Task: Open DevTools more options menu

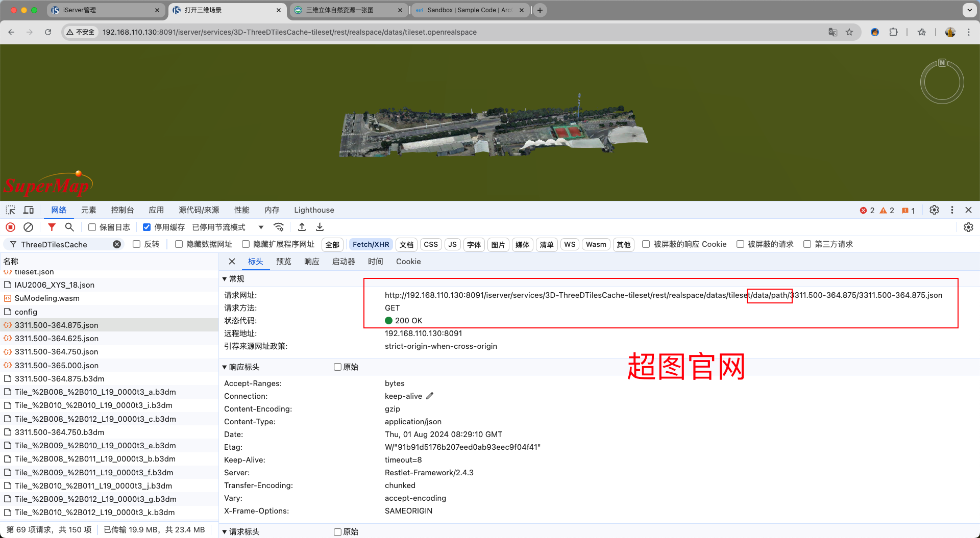Action: (952, 210)
